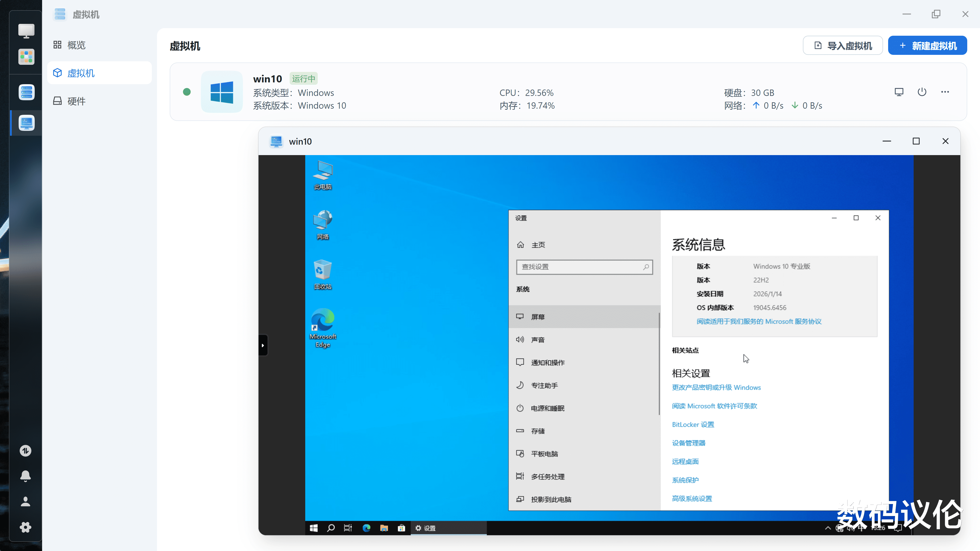Launch Microsoft Edge from the VM taskbar
Viewport: 980px width, 551px height.
(366, 528)
